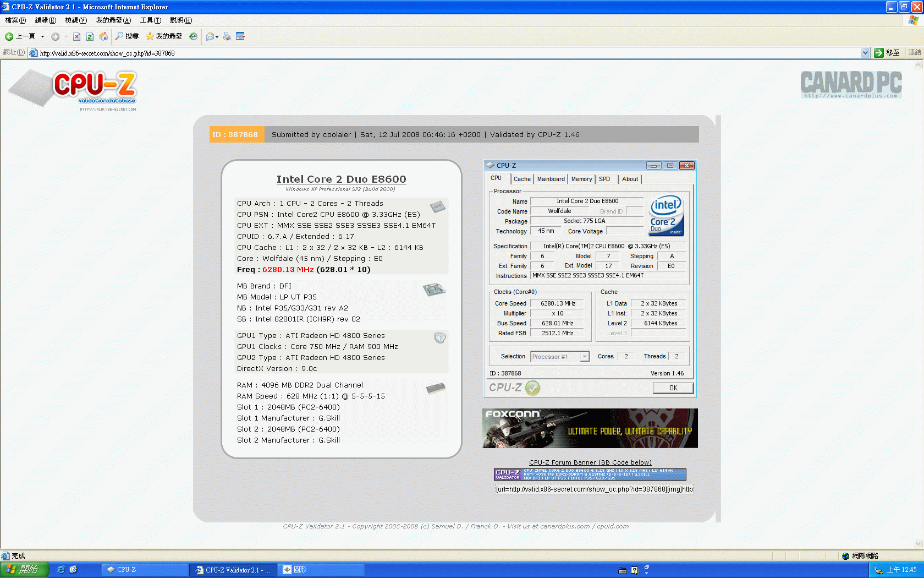Image resolution: width=924 pixels, height=578 pixels.
Task: Stop page loading with the red X icon
Action: [x=76, y=36]
